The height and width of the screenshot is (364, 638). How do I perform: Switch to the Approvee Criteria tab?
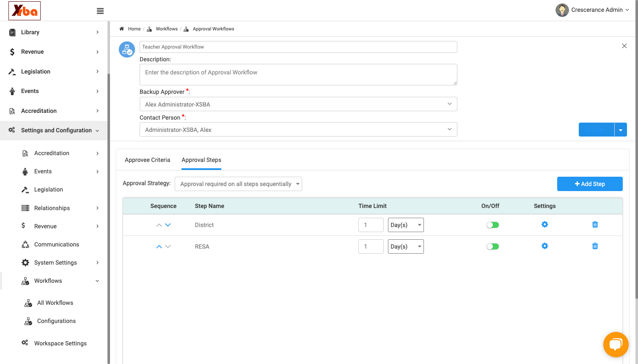click(x=147, y=160)
